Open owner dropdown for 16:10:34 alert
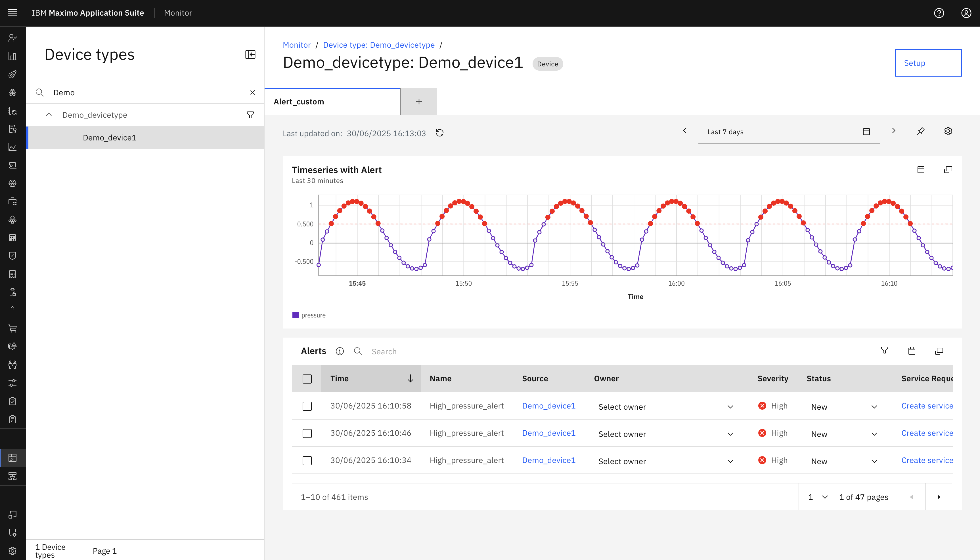980x560 pixels. coord(666,461)
